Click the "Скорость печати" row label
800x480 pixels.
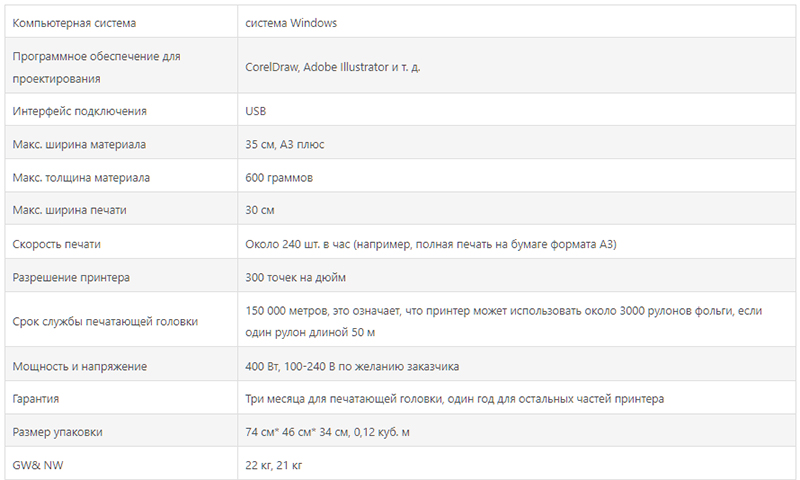click(x=57, y=243)
